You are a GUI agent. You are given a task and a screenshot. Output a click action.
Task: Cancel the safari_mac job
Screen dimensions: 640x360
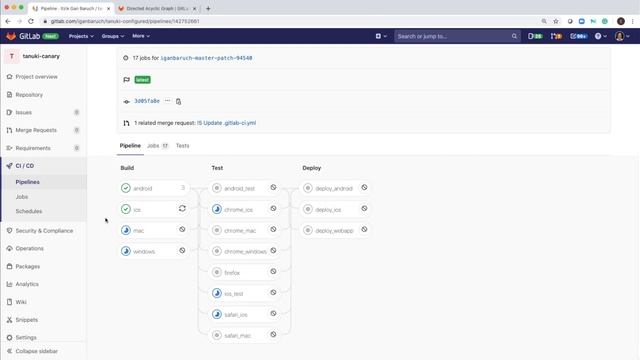(273, 335)
